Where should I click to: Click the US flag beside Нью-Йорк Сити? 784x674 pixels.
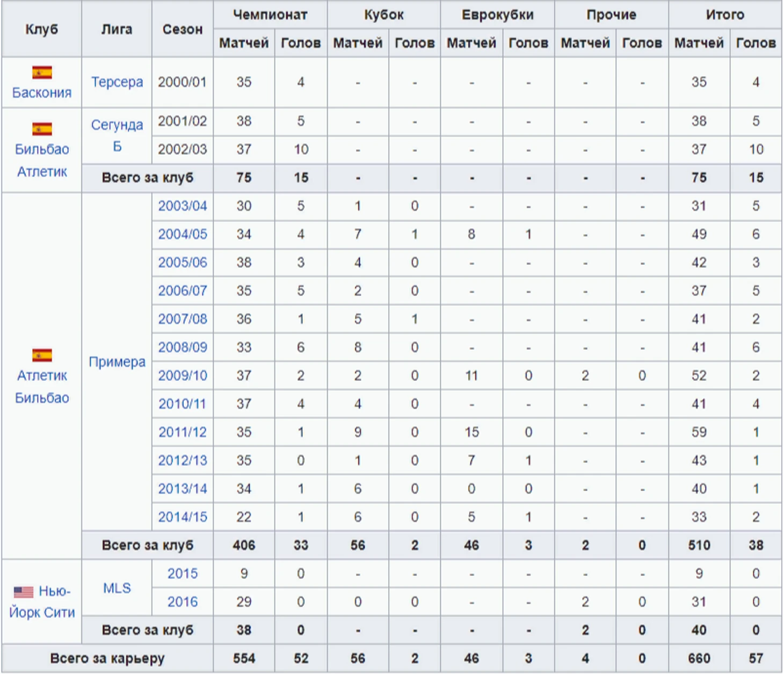coord(24,592)
